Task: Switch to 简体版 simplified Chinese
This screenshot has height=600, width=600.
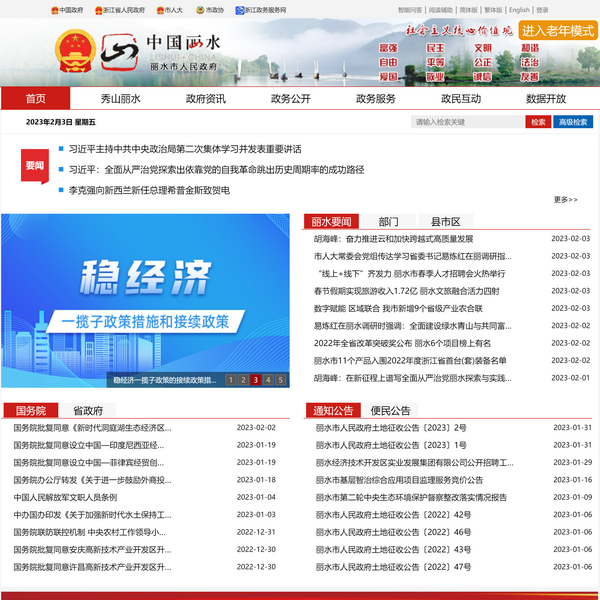Action: 467,9
